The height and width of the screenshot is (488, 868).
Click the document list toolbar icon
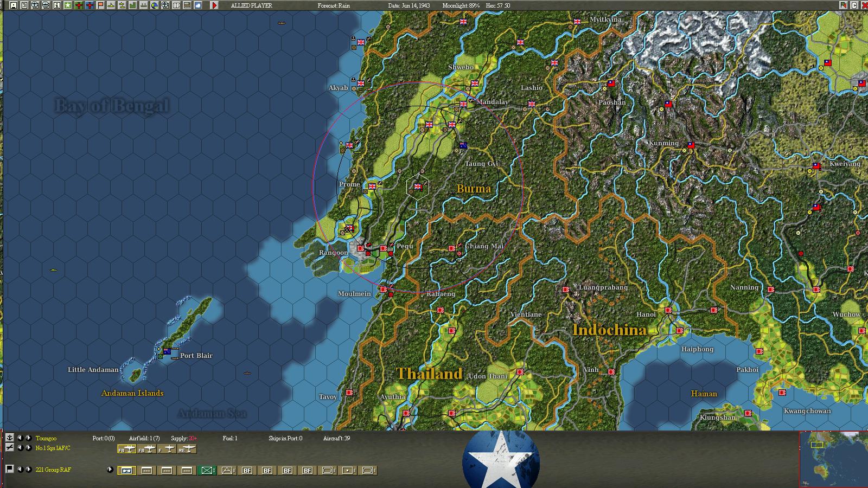[x=24, y=5]
